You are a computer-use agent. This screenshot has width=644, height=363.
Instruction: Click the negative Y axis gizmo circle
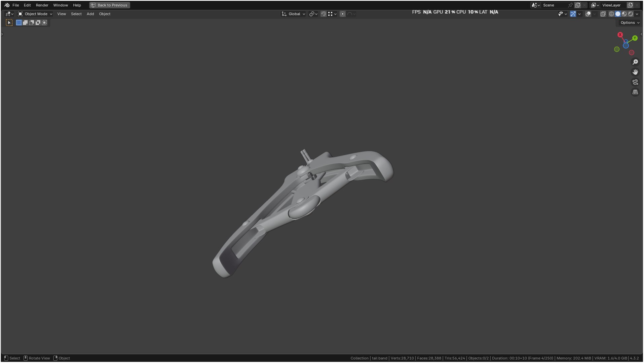pyautogui.click(x=617, y=49)
